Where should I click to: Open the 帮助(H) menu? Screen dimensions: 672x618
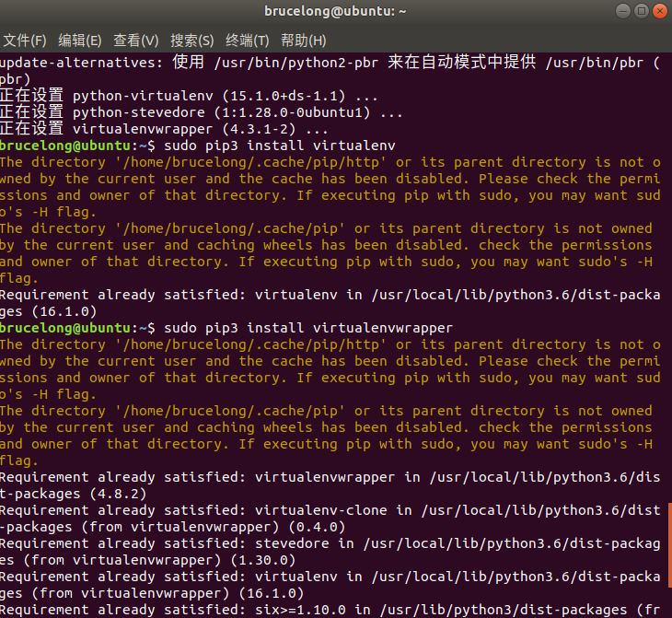[x=304, y=41]
